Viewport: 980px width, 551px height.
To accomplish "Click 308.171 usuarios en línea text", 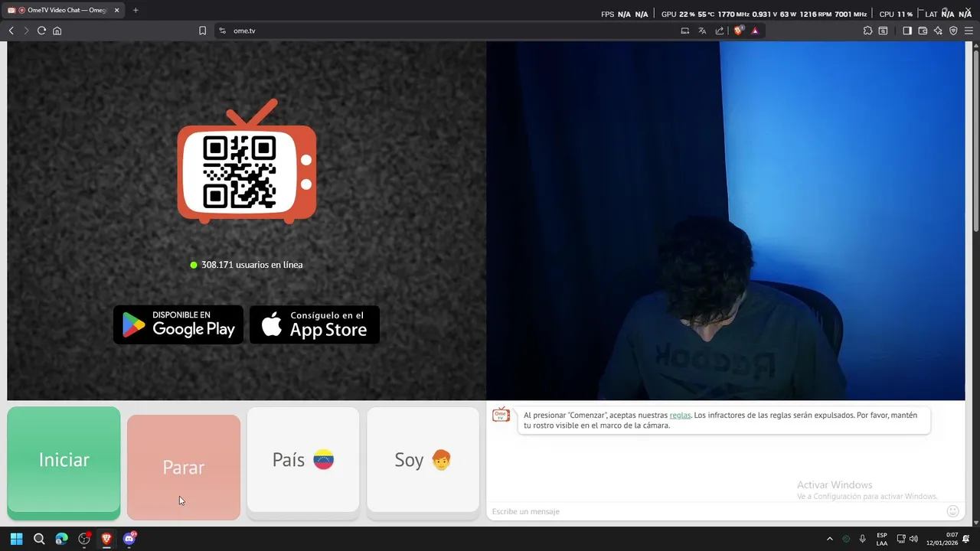I will click(x=252, y=265).
